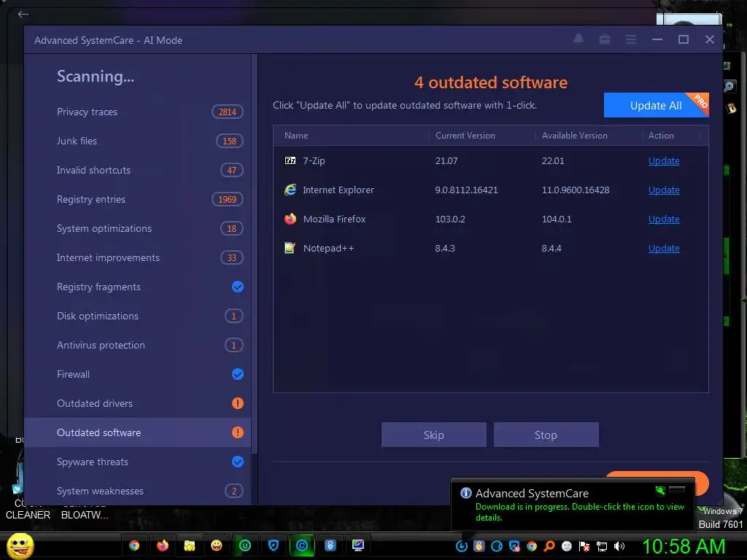This screenshot has height=560, width=747.
Task: Click the 7-Zip application icon
Action: pos(290,160)
